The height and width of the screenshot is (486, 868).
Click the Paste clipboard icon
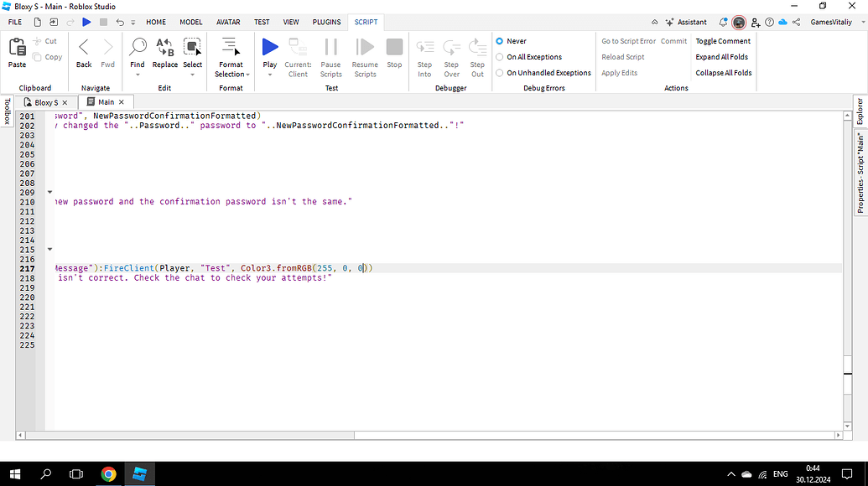coord(17,48)
